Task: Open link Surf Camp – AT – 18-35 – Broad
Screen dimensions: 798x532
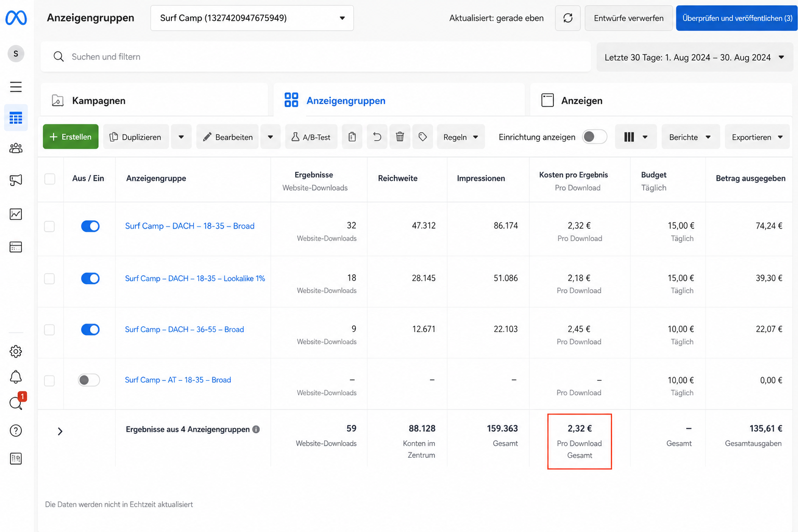Action: coord(178,380)
